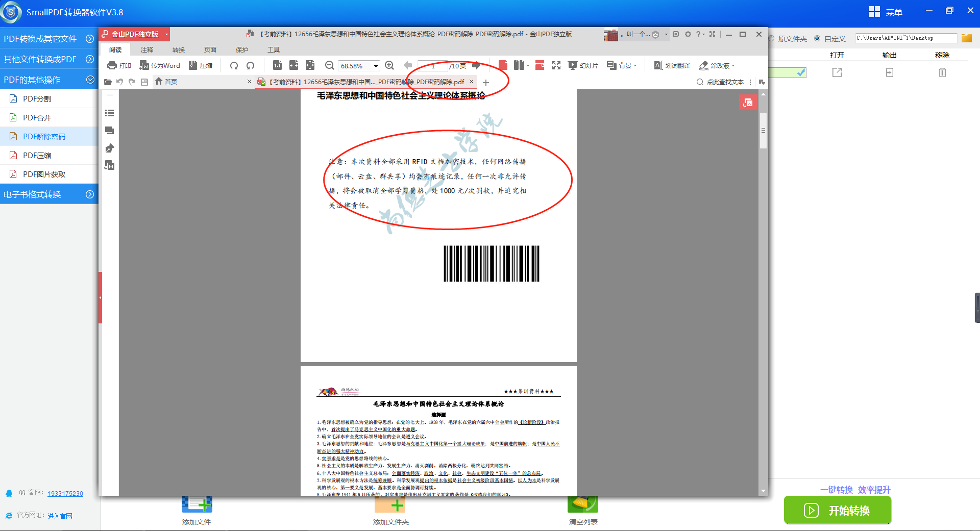Click the Compress (压缩) tool
Viewport: 980px width, 531px height.
click(201, 65)
